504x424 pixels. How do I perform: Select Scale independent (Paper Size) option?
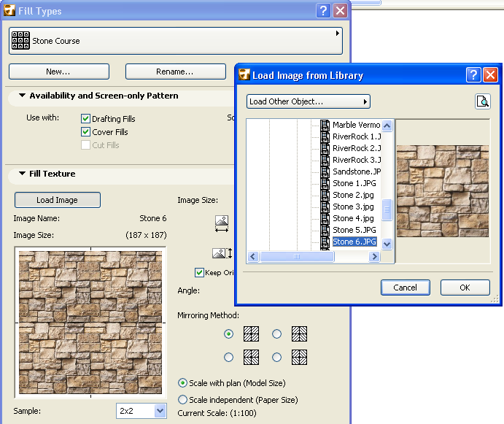(x=183, y=399)
